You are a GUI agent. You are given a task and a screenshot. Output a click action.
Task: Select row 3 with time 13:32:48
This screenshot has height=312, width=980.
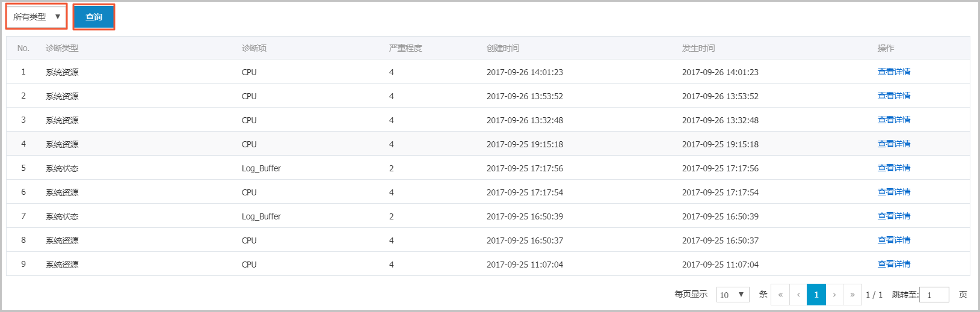tap(488, 120)
